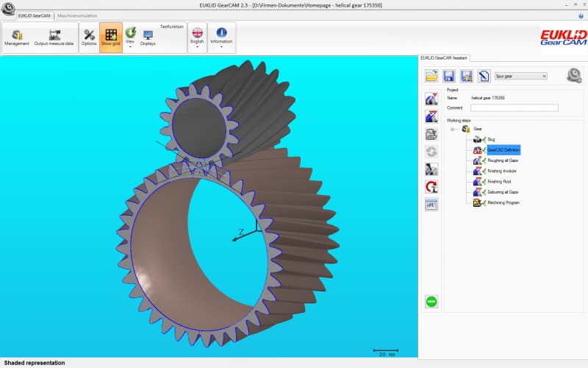Click the machine output sidebar icon

click(431, 134)
